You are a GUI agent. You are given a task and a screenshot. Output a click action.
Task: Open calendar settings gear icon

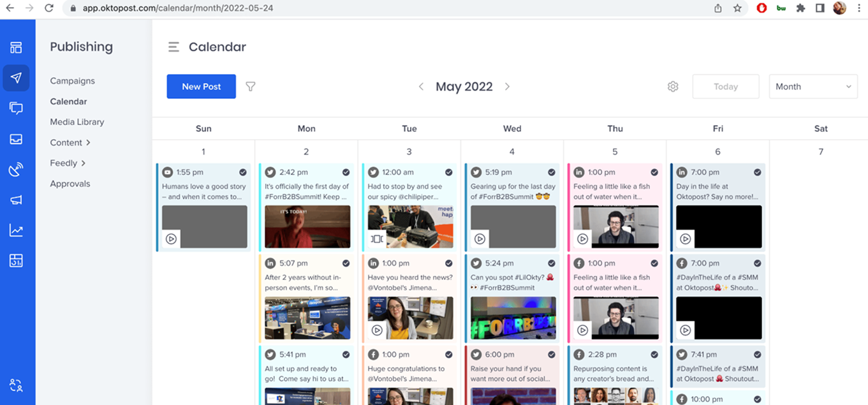pyautogui.click(x=673, y=87)
